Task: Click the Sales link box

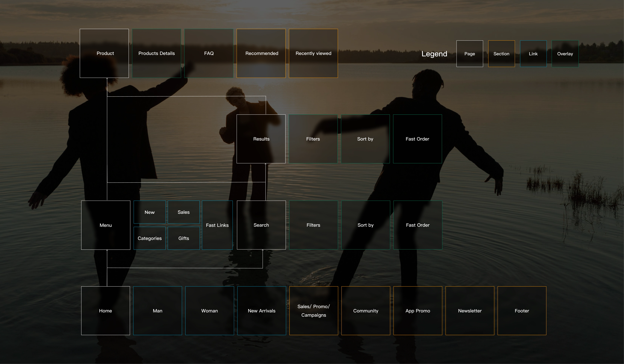Action: point(184,212)
